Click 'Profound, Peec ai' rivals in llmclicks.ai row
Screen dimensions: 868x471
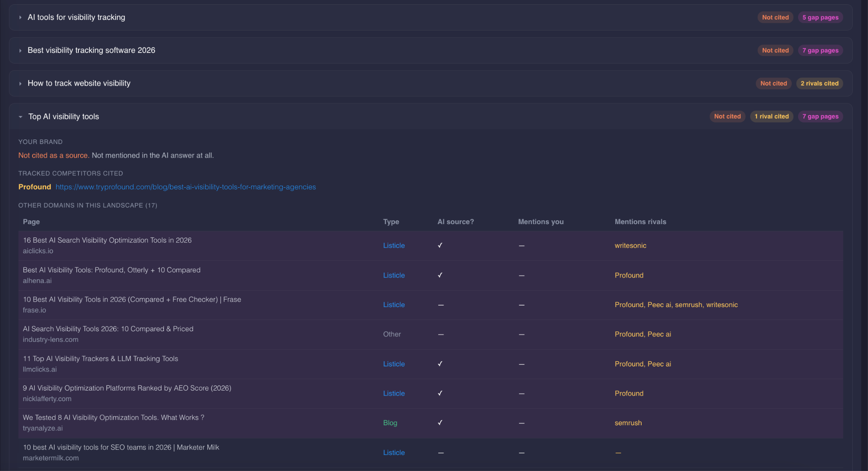pos(643,364)
